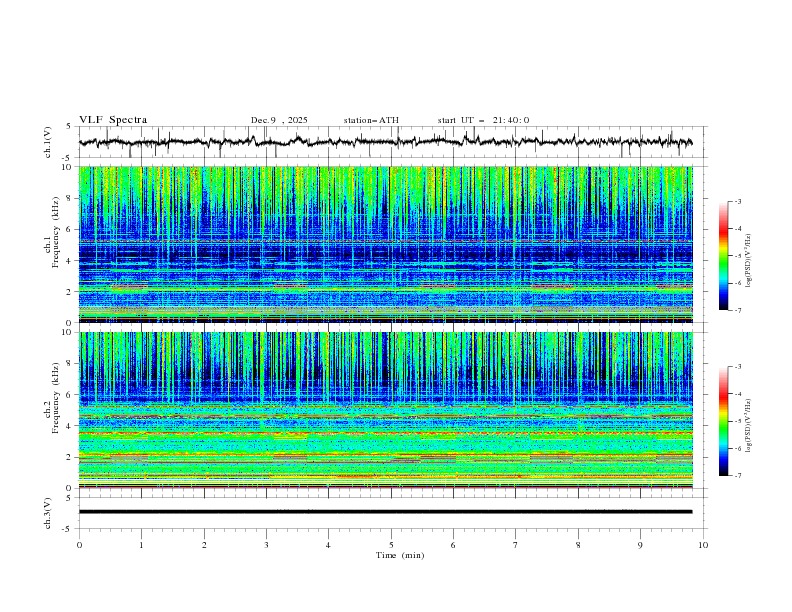Click the "ch.1(V)" waveform axis label
Image resolution: width=792 pixels, height=612 pixels.
[48, 142]
